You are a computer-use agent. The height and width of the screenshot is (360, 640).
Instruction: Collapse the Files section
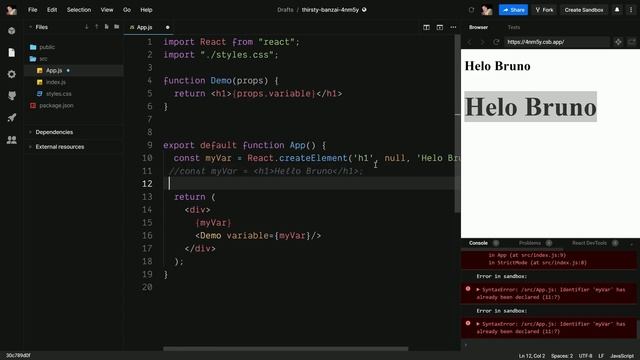pyautogui.click(x=31, y=27)
